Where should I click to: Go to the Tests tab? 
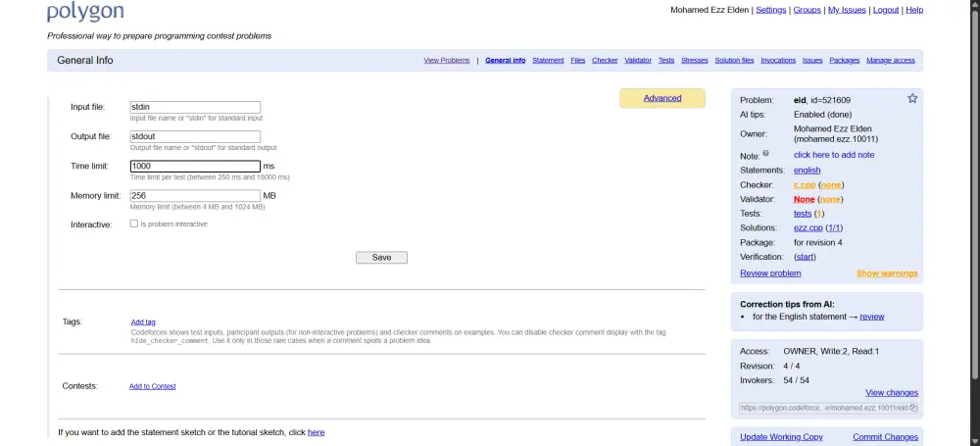click(666, 61)
